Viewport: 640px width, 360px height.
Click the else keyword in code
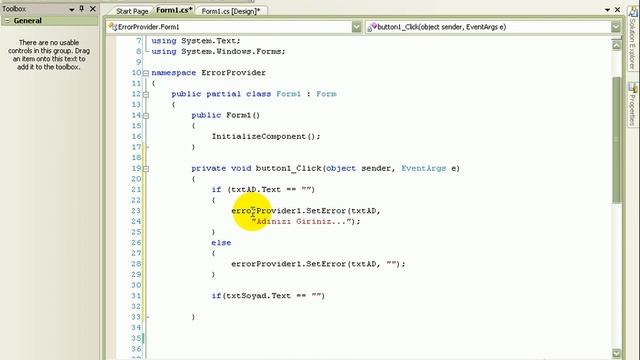[221, 243]
